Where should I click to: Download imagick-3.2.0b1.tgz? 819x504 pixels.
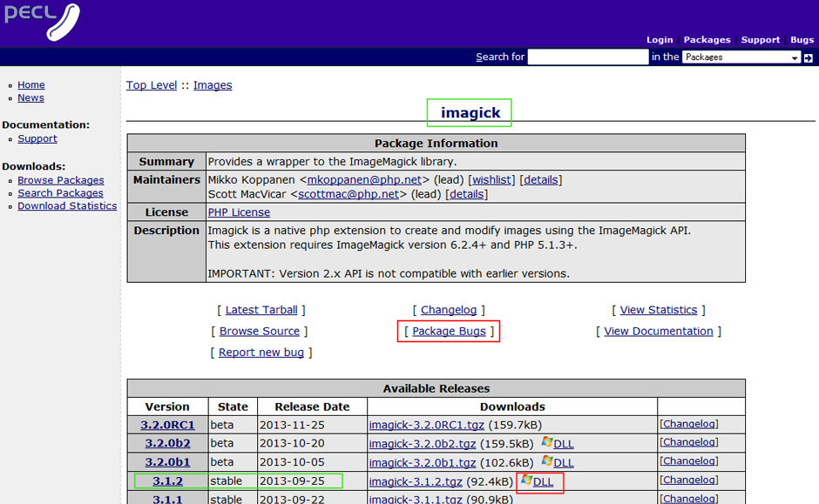point(423,462)
